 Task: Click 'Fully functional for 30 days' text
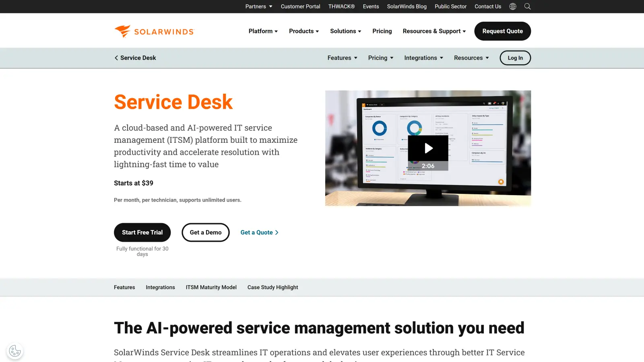142,251
